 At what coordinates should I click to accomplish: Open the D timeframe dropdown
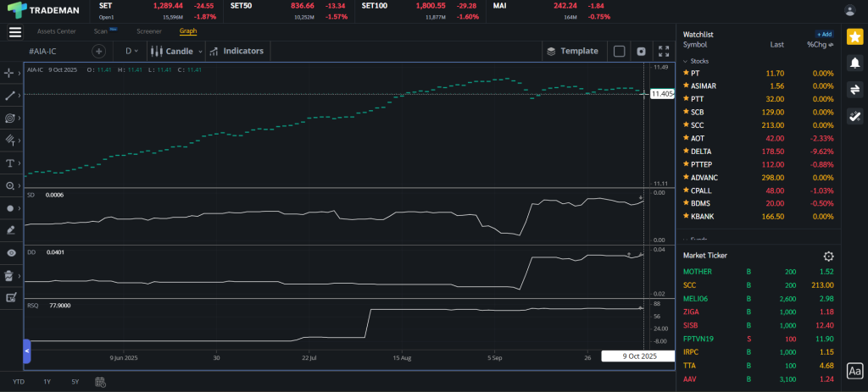[x=131, y=51]
